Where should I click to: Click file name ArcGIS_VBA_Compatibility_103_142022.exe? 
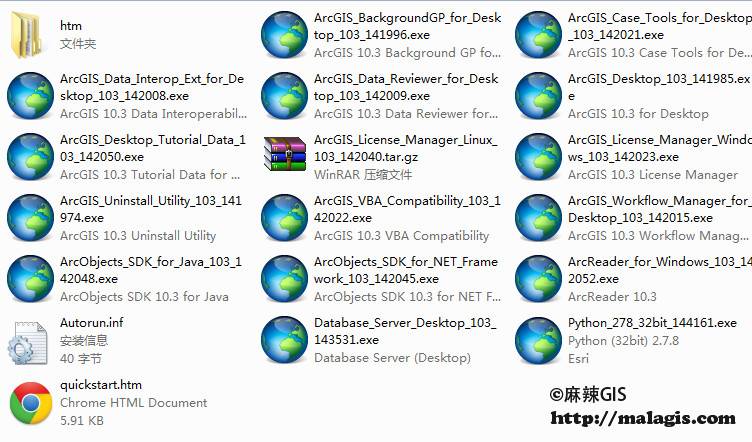coord(407,209)
